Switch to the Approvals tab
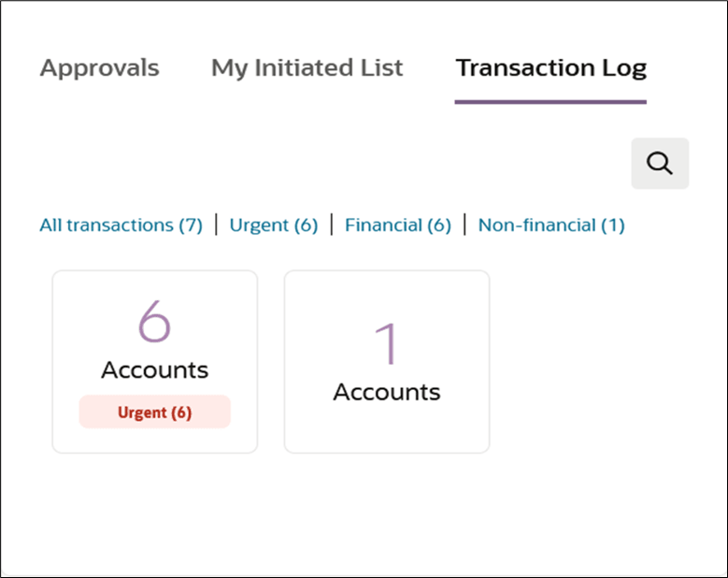 99,68
